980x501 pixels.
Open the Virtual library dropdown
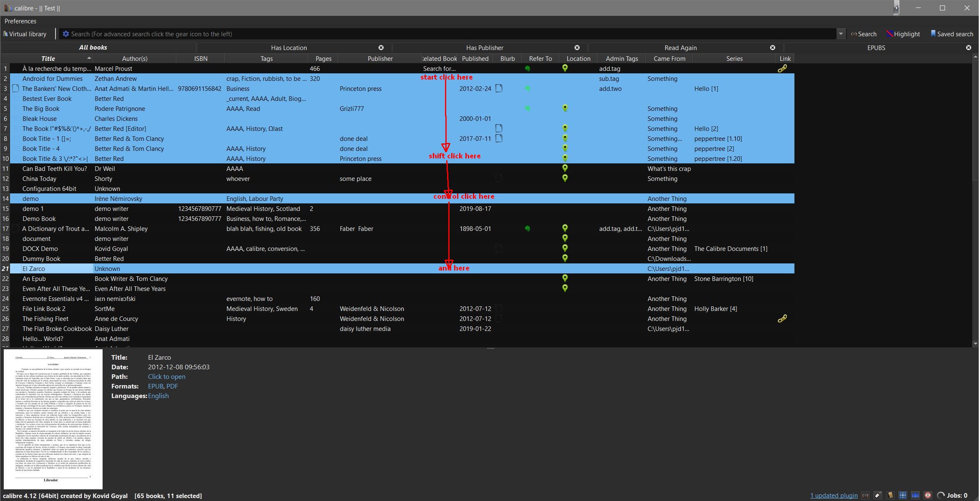tap(25, 34)
